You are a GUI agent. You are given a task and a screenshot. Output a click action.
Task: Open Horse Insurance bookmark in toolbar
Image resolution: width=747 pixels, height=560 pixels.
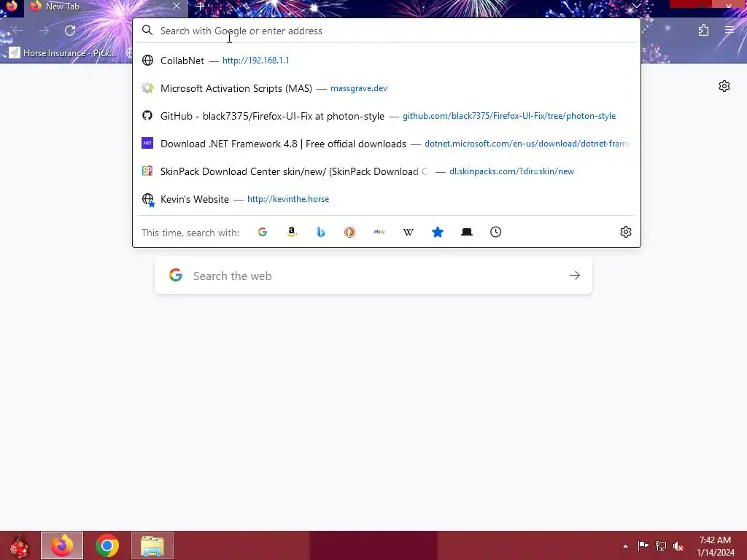[x=62, y=52]
